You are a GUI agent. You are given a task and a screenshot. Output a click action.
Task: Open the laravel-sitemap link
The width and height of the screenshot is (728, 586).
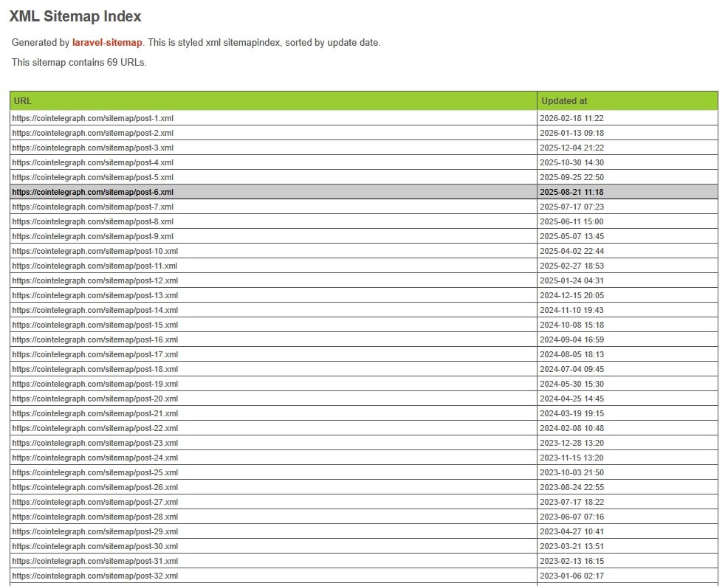pos(107,42)
